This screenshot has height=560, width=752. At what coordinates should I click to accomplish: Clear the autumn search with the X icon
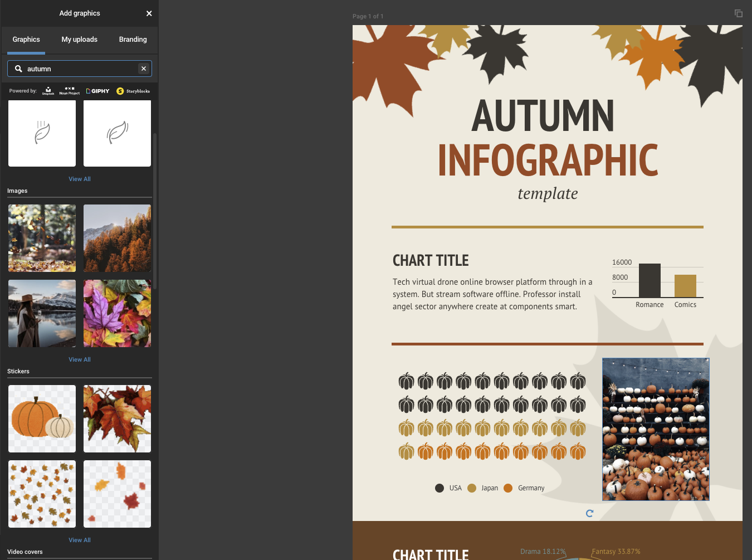click(144, 69)
